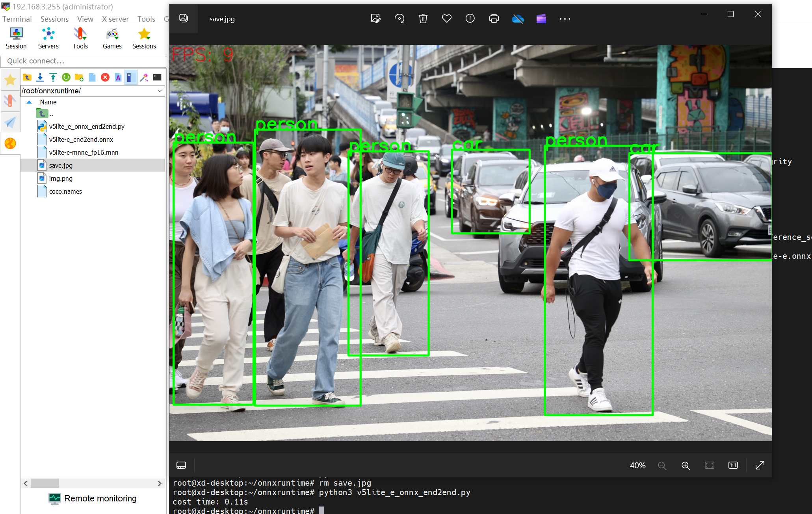Screen dimensions: 812x514
Task: Adjust image zoom level slider
Action: (639, 465)
